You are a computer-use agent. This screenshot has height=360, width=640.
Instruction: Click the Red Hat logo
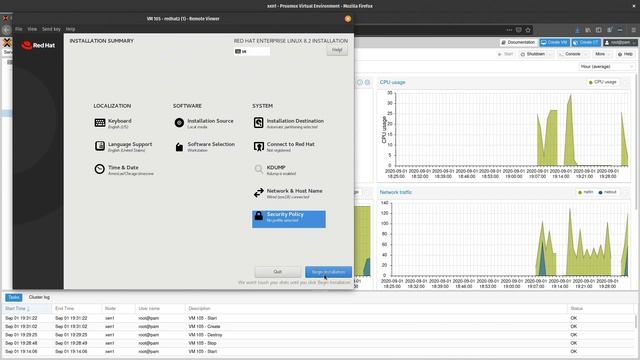[x=38, y=45]
